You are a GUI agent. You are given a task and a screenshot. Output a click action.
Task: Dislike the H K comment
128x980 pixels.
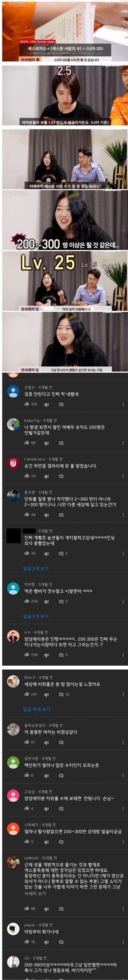(46, 655)
